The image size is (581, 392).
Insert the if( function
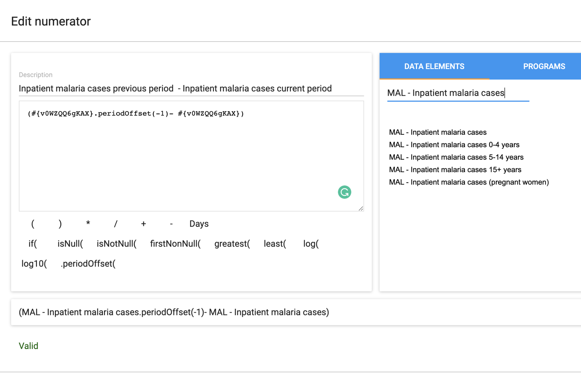coord(33,244)
